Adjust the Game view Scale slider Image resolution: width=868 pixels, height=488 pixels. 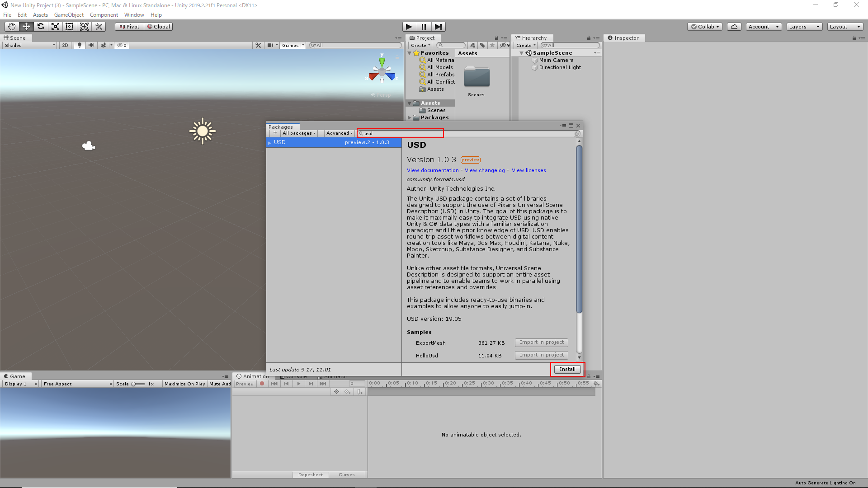tap(138, 384)
